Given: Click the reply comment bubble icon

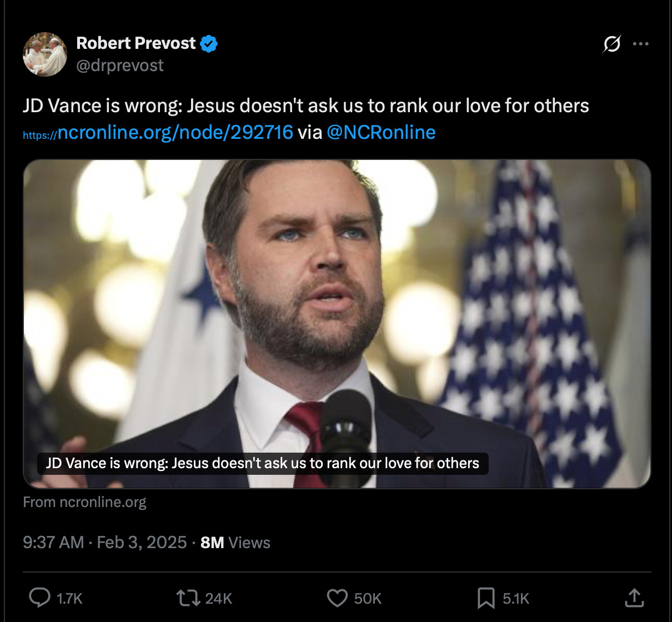Looking at the screenshot, I should [39, 598].
